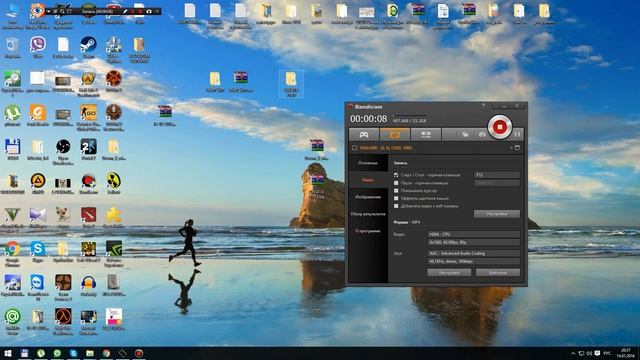Open the Windows Start menu
This screenshot has width=640, height=360.
[x=8, y=353]
